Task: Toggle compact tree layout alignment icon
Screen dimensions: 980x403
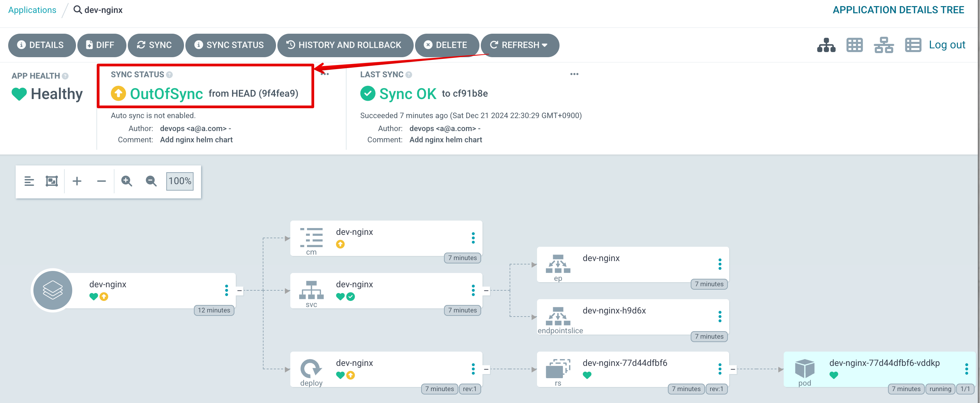Action: 29,181
